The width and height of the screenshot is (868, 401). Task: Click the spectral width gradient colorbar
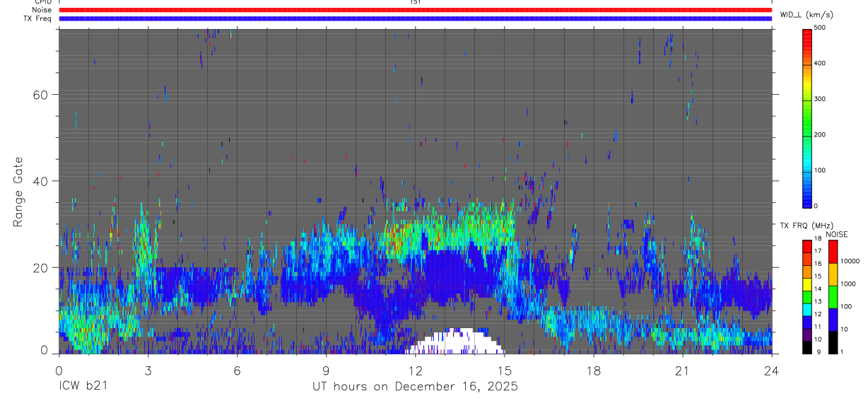[807, 117]
